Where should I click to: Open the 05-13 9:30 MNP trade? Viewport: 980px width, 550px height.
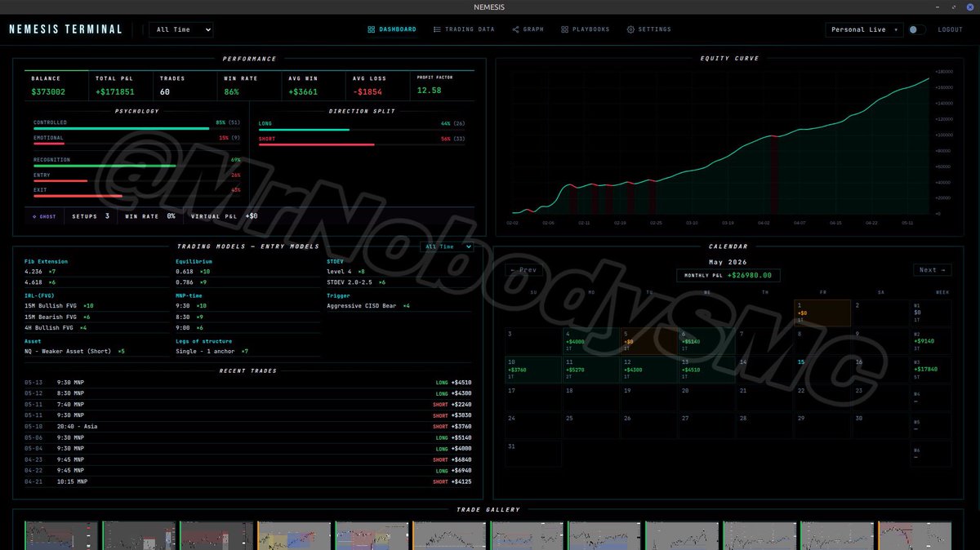[x=248, y=382]
